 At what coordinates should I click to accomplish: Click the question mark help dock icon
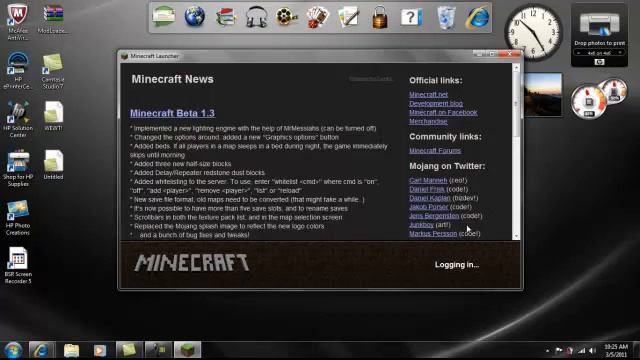coord(411,17)
